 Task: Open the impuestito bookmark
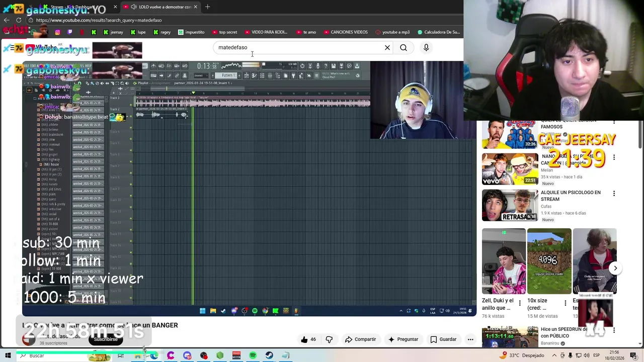pyautogui.click(x=191, y=32)
